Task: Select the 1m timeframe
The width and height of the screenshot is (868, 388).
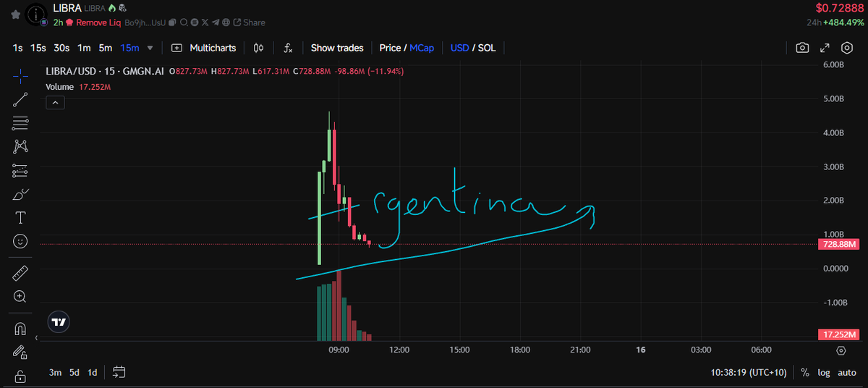Action: [x=84, y=48]
